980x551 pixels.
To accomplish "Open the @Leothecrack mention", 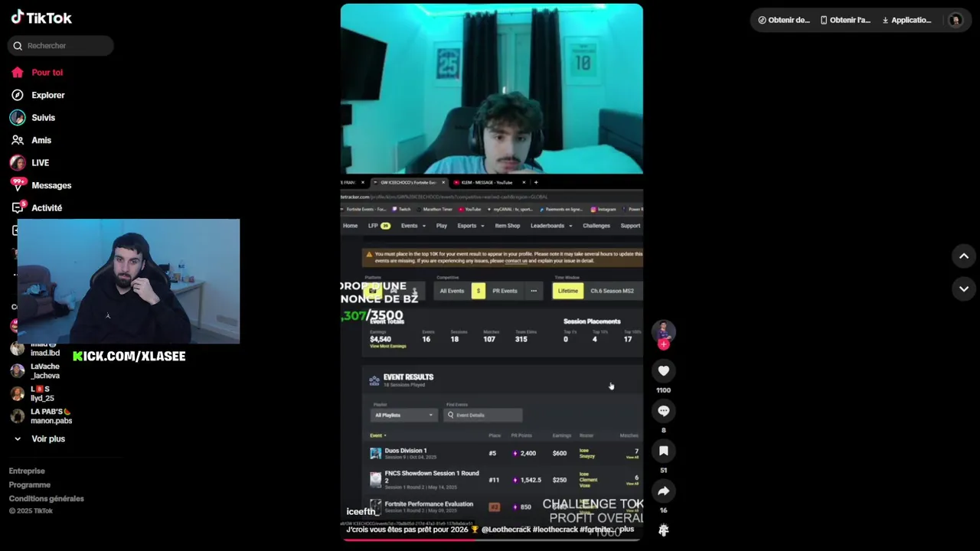I will [505, 530].
